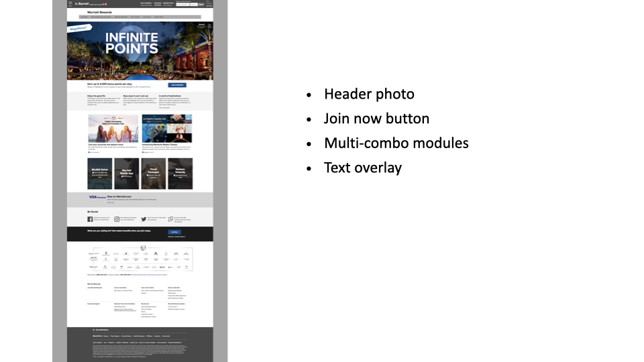Click the A world of destinations heading
Viewport: 644px width, 362px height.
click(x=170, y=96)
